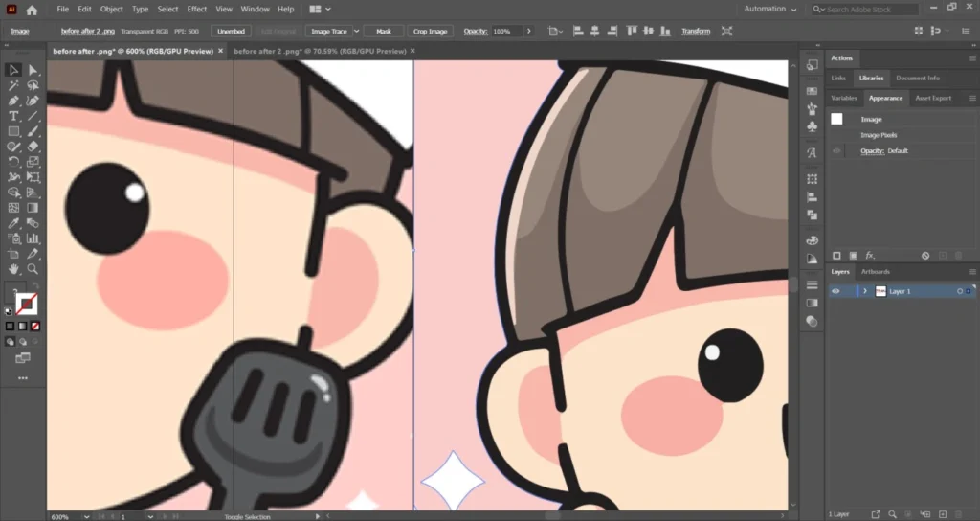The image size is (980, 521).
Task: Click Add New Effect fx icon
Action: pyautogui.click(x=870, y=255)
